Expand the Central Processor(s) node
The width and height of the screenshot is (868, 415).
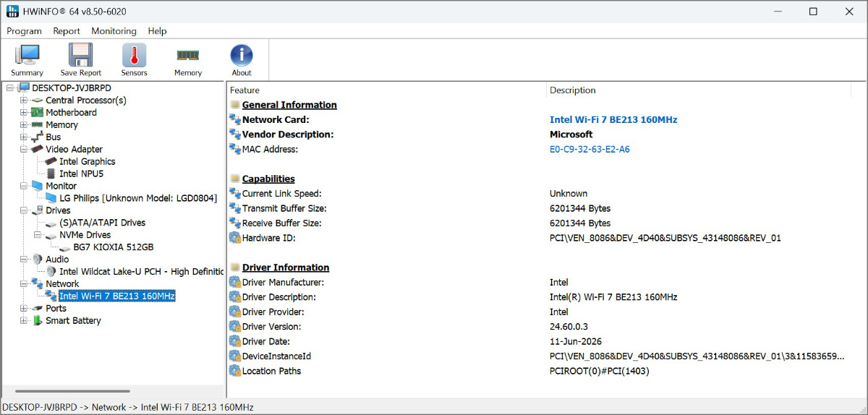[24, 100]
